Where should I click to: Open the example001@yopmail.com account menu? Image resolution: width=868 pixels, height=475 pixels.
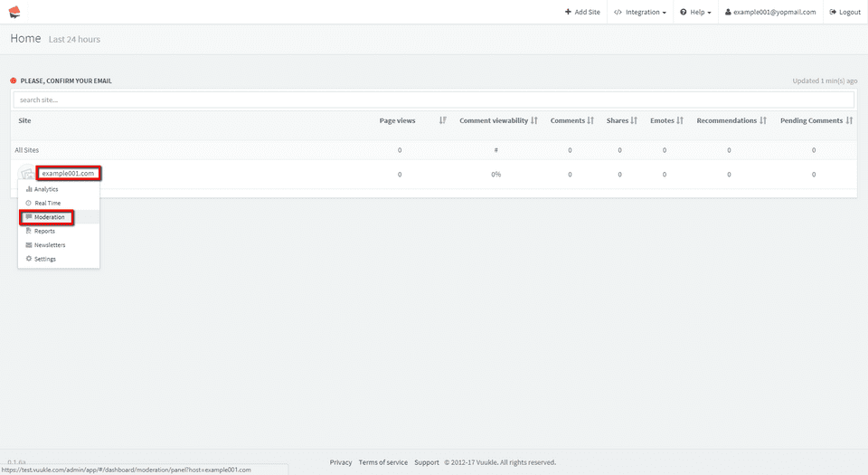pyautogui.click(x=770, y=12)
